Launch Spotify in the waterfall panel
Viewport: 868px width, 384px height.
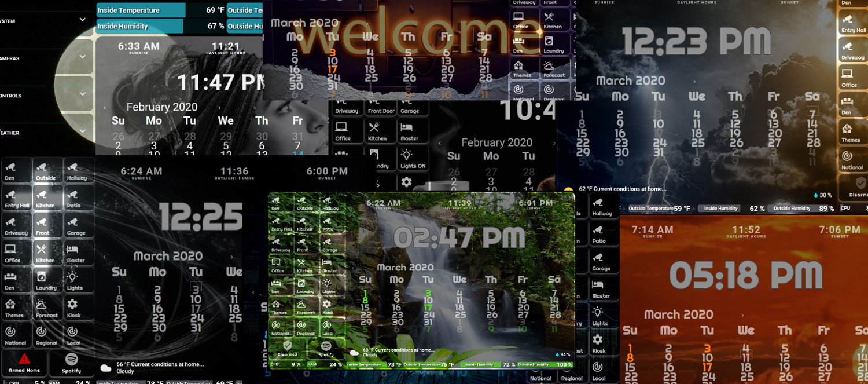tap(326, 348)
